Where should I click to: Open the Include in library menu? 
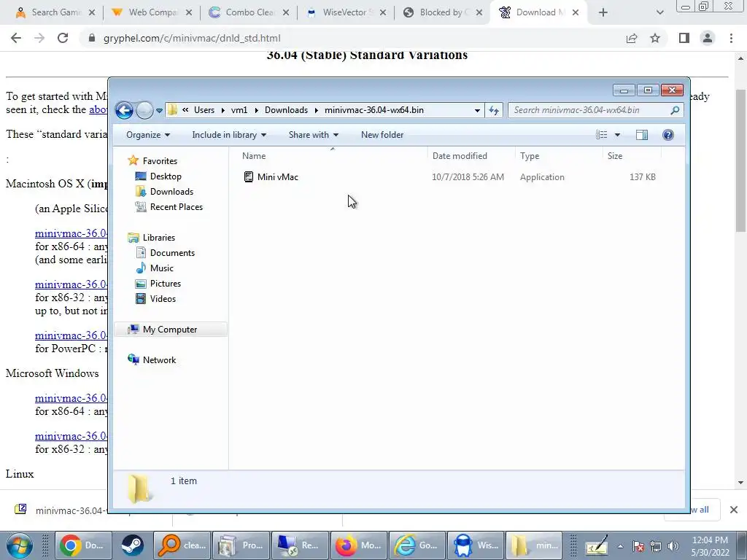[228, 135]
